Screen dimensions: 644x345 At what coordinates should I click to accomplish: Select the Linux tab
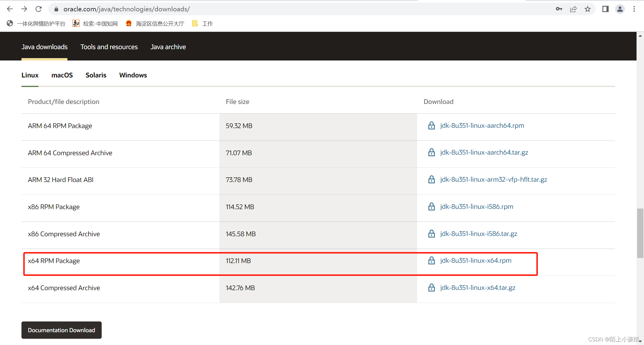pos(30,75)
